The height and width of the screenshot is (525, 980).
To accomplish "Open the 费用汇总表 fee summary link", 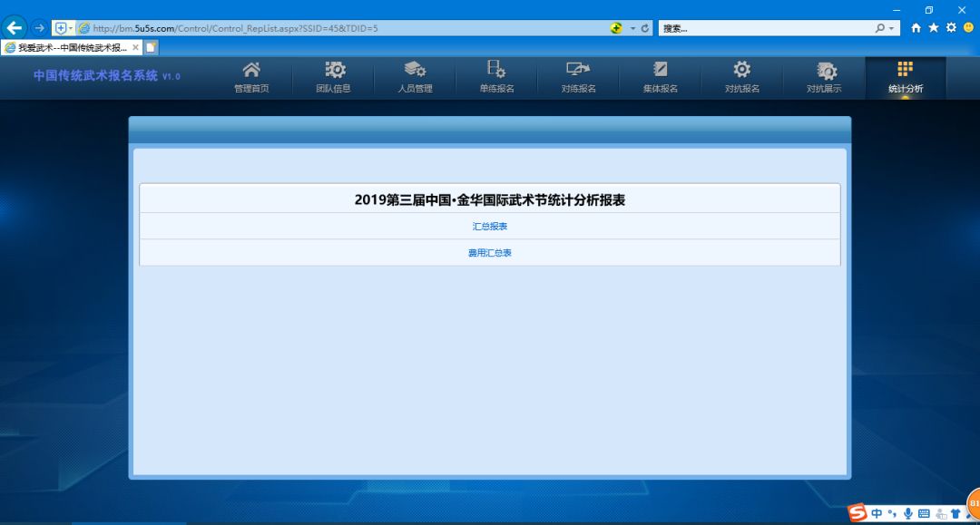I will click(490, 253).
